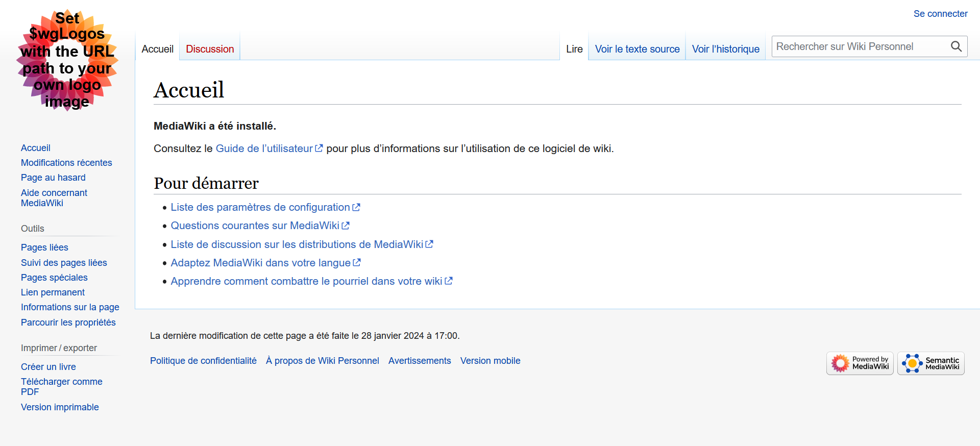Open Modifications récentes in sidebar
The image size is (980, 446).
click(66, 163)
